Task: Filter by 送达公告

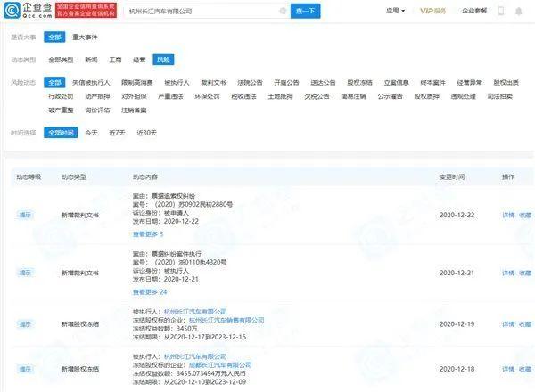Action: pyautogui.click(x=323, y=83)
